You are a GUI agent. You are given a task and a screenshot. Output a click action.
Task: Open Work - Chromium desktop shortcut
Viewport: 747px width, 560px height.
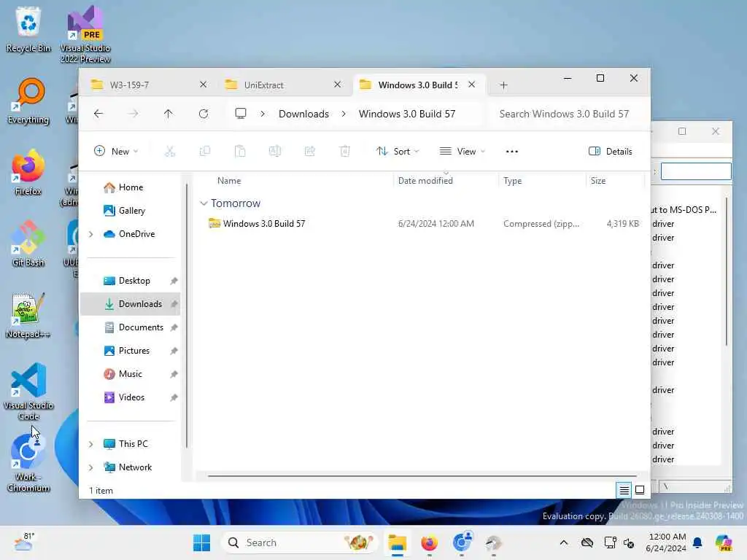click(x=28, y=463)
